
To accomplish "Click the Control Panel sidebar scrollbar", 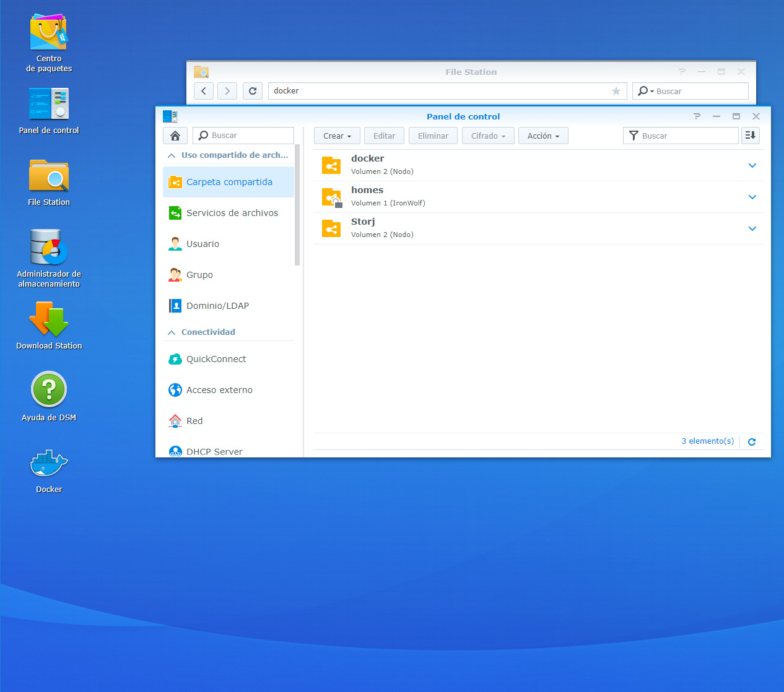I will [297, 205].
